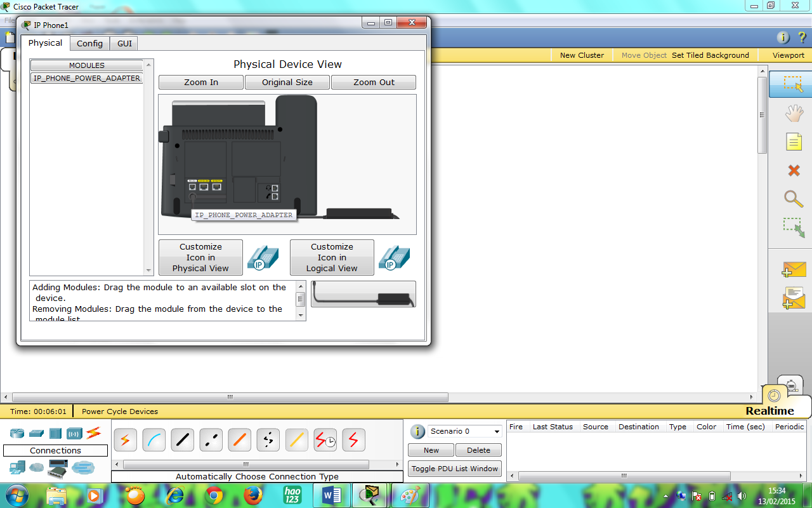Click the Add Simple PDU envelope
Screen dimensions: 812x508
tap(794, 269)
